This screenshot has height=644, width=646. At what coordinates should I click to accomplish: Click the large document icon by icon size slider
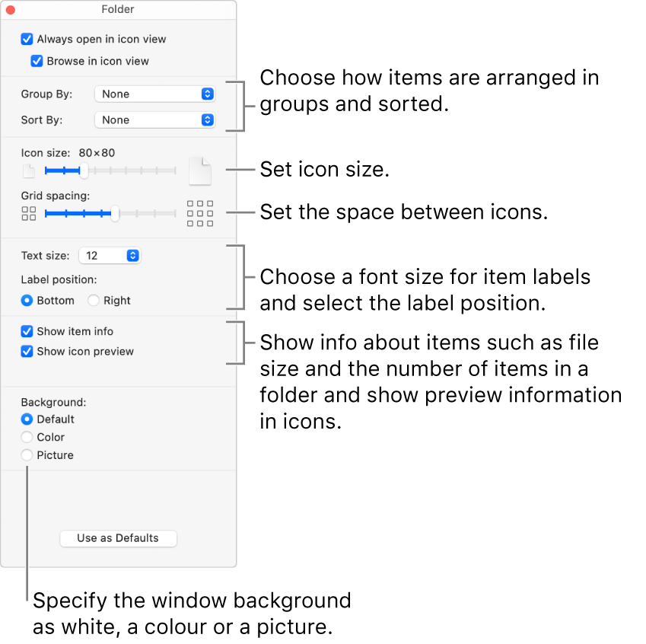point(200,171)
